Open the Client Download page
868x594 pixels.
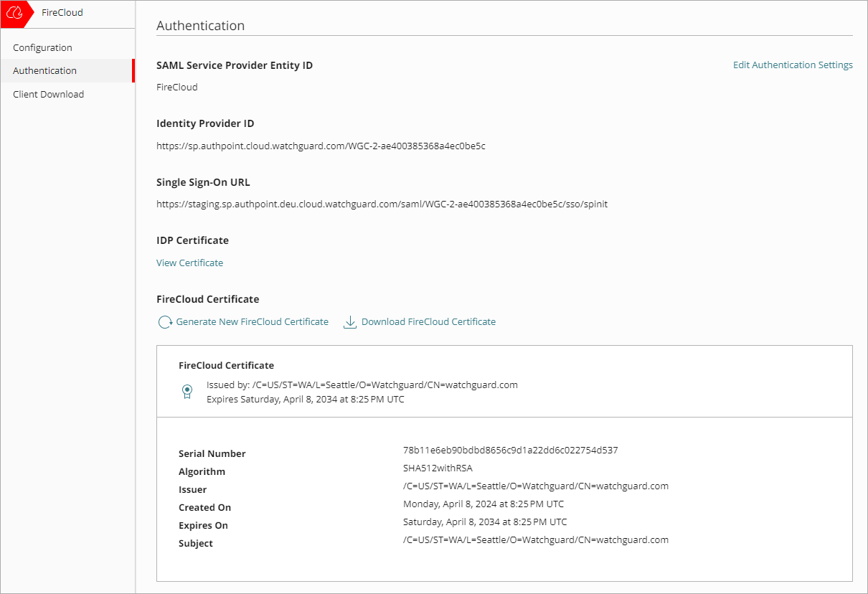pyautogui.click(x=48, y=94)
